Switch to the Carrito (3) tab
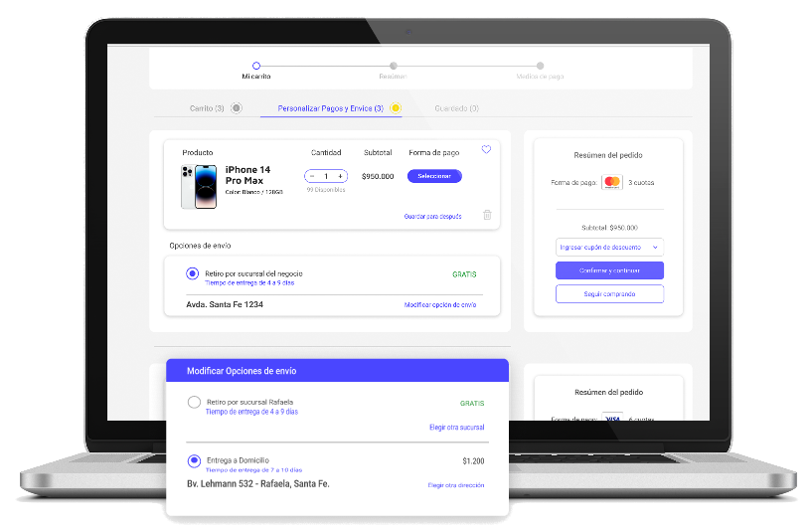Image resolution: width=812 pixels, height=531 pixels. (x=207, y=108)
